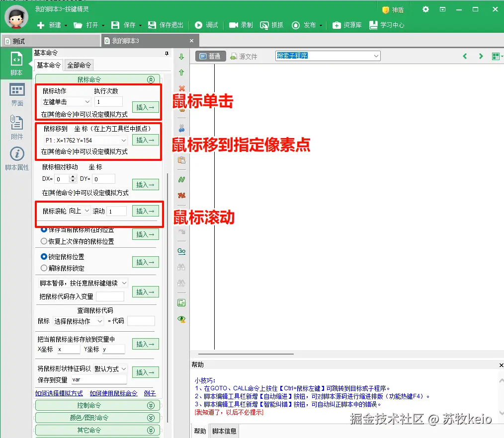Open the 脚本 script sidebar panel

[x=16, y=63]
